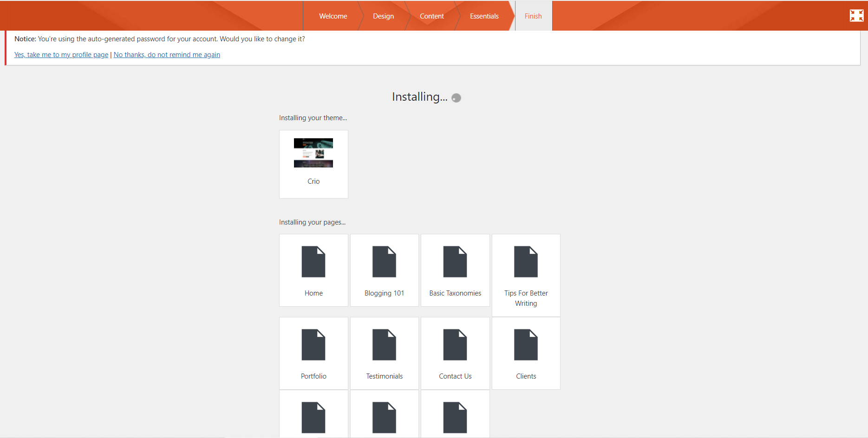Click the 'Testimonials' page label
The height and width of the screenshot is (438, 868).
[384, 376]
